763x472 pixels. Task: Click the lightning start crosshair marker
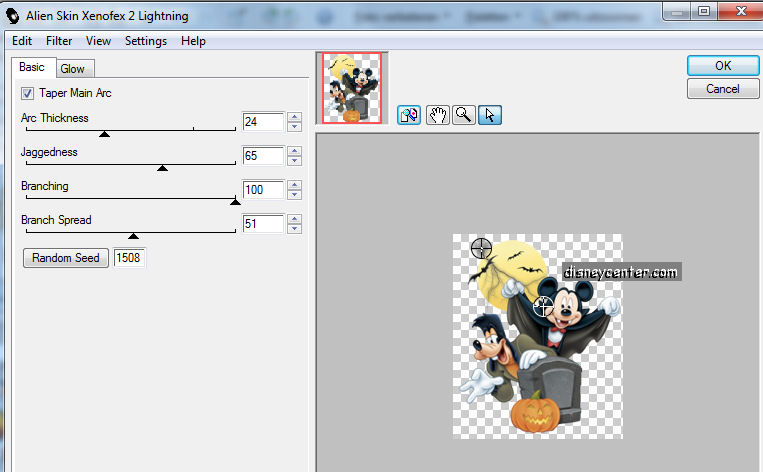[x=481, y=248]
